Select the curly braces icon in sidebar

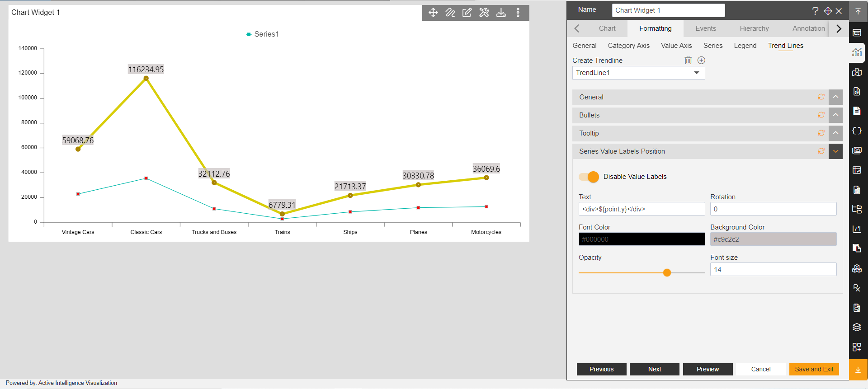point(857,131)
